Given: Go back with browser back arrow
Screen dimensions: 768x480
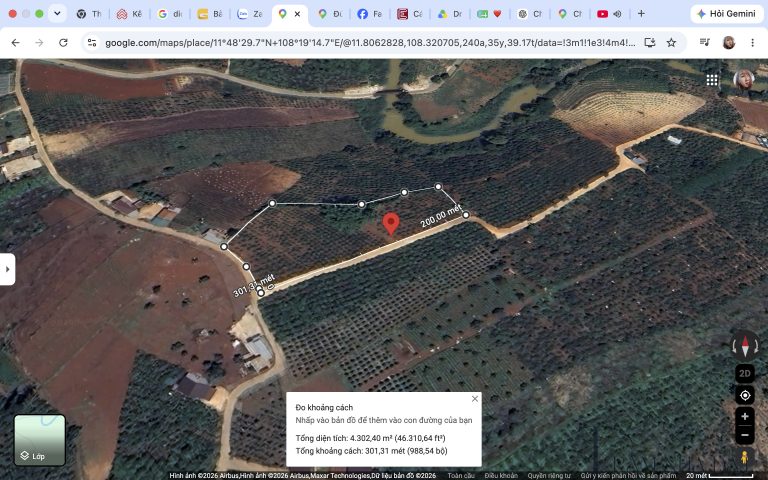Looking at the screenshot, I should (x=15, y=43).
